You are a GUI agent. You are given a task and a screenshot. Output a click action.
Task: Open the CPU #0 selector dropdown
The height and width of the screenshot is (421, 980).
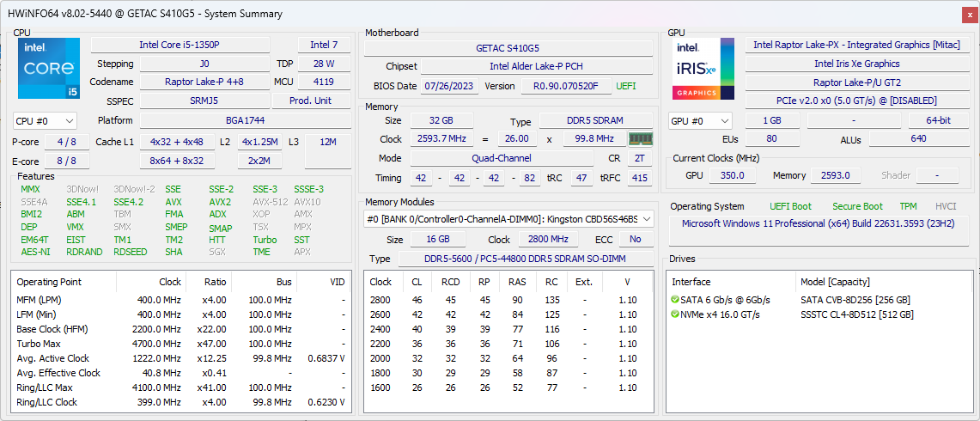[45, 121]
